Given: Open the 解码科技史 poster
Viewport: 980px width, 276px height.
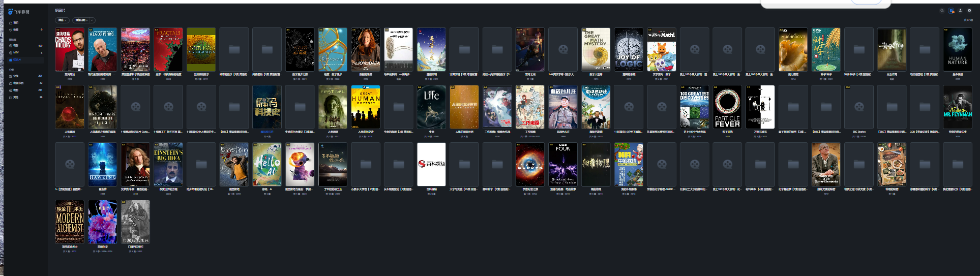Looking at the screenshot, I should click(267, 107).
